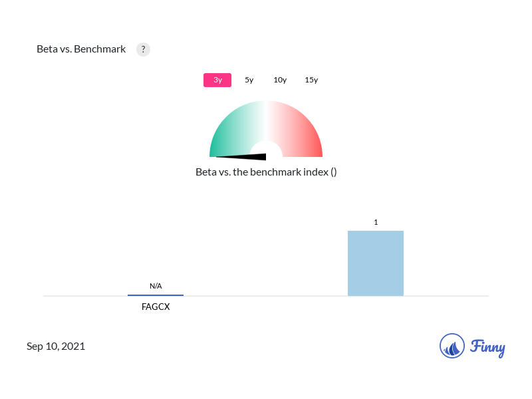Click the Finny sailboat logo icon

pos(452,346)
